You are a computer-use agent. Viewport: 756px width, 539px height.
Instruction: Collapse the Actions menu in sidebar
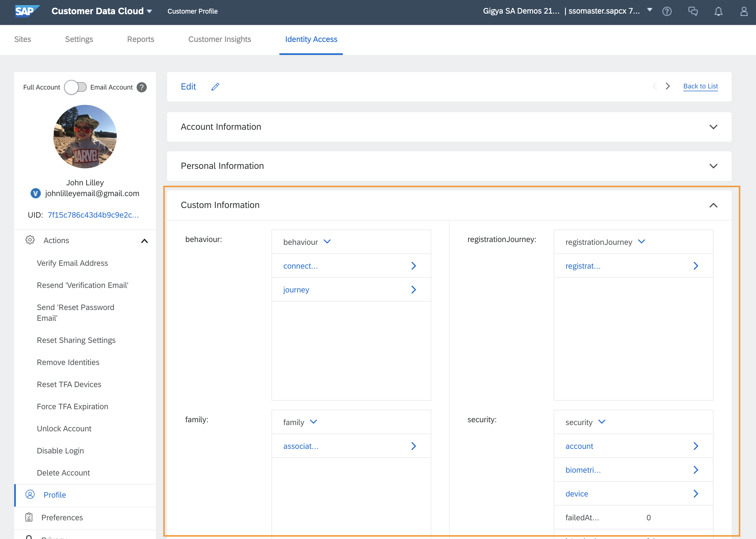pos(144,241)
